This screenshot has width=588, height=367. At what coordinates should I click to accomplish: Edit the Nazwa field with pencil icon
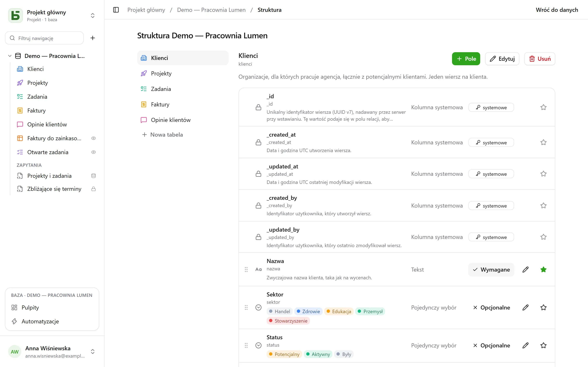pos(526,269)
